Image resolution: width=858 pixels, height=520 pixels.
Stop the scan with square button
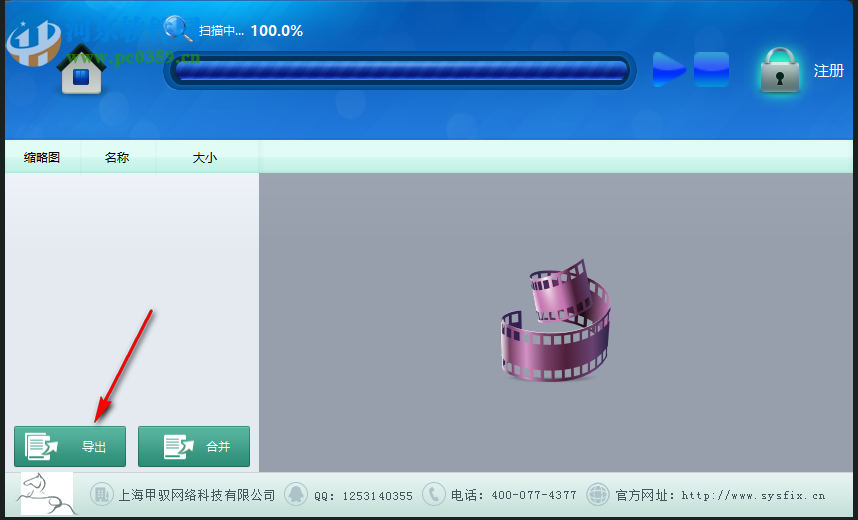coord(711,70)
